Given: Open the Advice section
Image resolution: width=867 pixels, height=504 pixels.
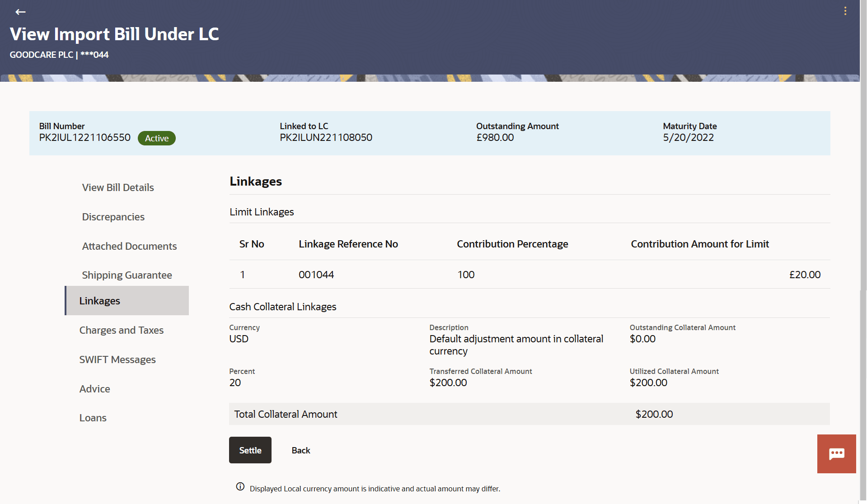Looking at the screenshot, I should tap(94, 388).
